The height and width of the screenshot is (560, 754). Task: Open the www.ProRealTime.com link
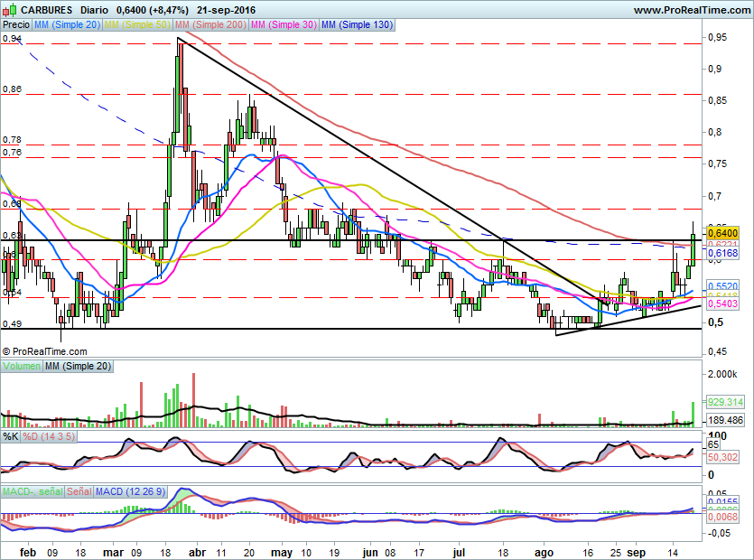(691, 10)
